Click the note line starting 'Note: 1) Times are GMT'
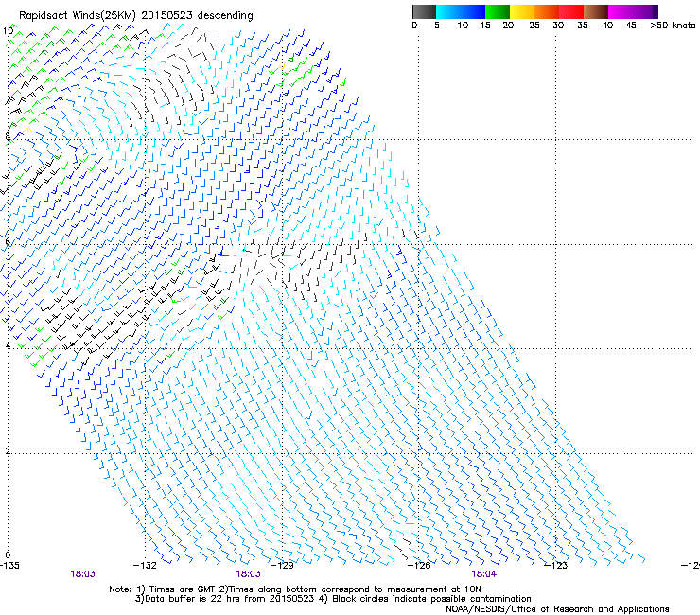 (295, 589)
